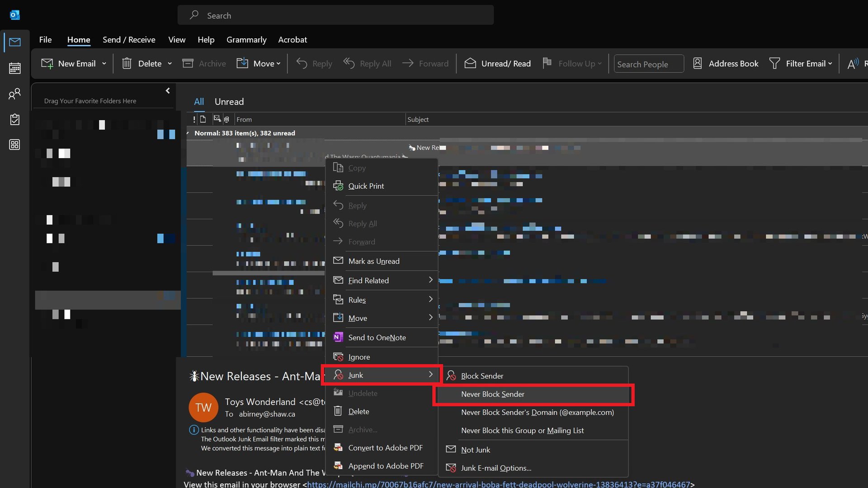The height and width of the screenshot is (488, 868).
Task: Select Block Sender in Junk submenu
Action: [x=533, y=376]
